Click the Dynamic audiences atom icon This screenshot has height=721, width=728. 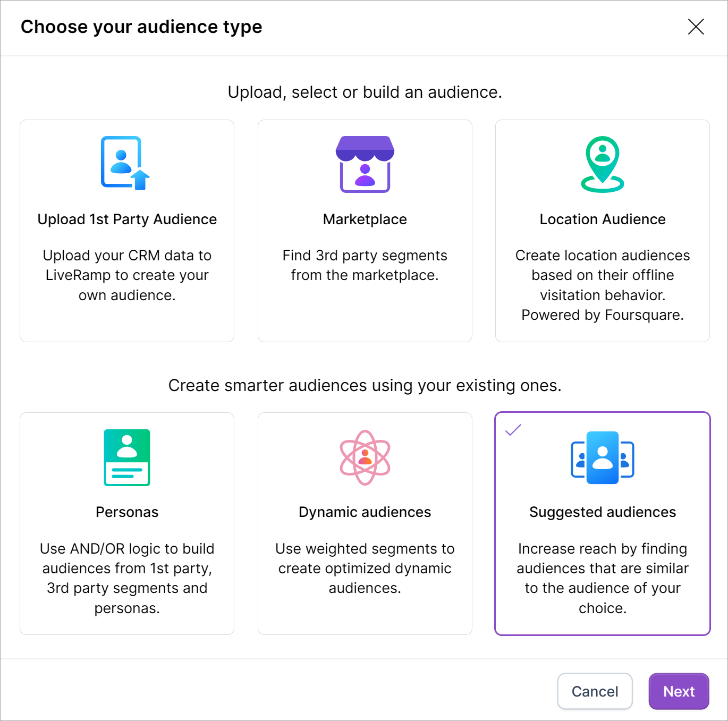[x=365, y=457]
